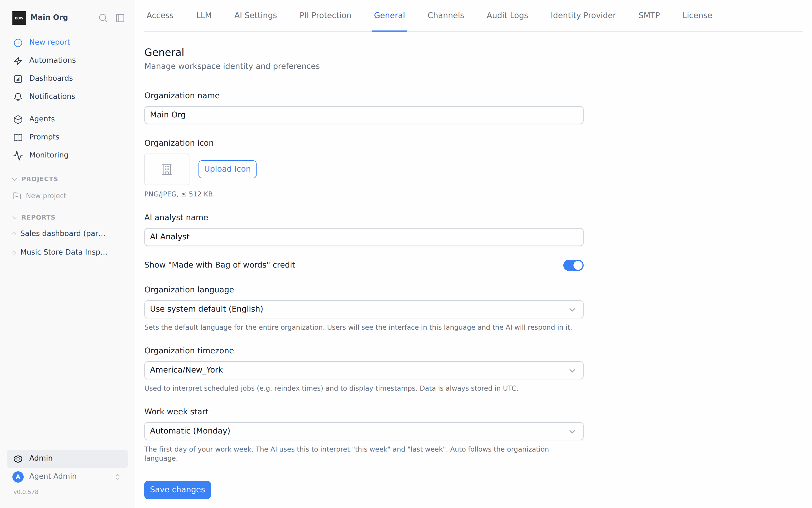Open the Audit Logs tab

507,16
